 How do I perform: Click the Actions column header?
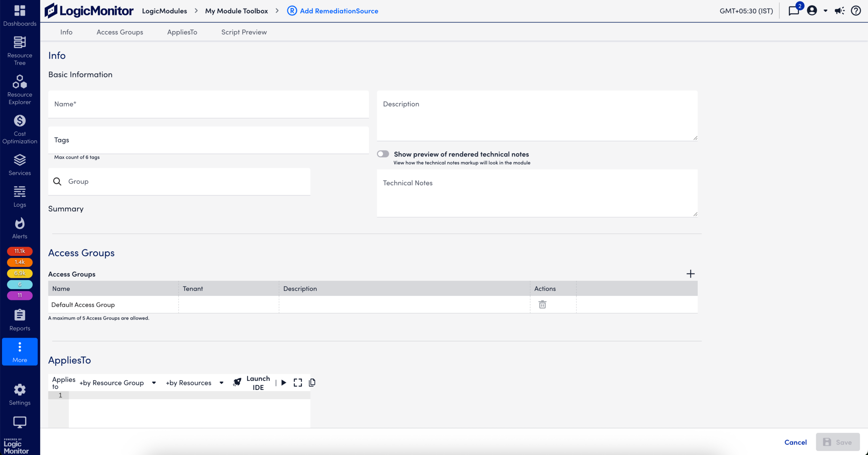pos(553,288)
